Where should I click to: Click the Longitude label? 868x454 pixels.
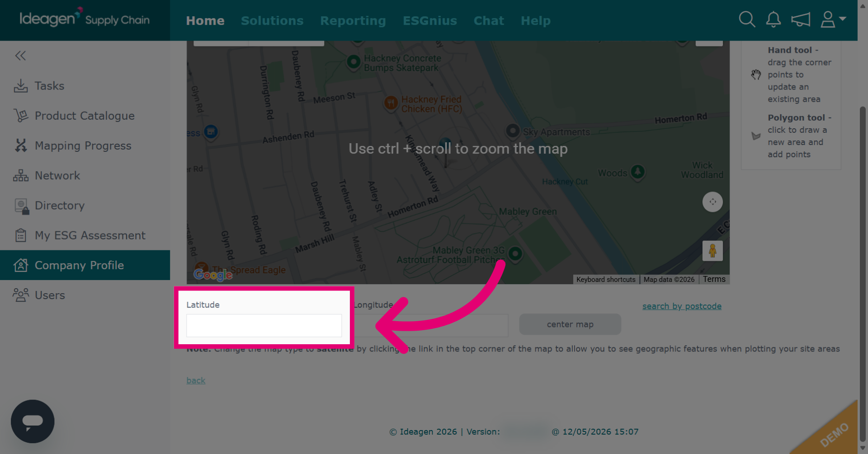373,305
